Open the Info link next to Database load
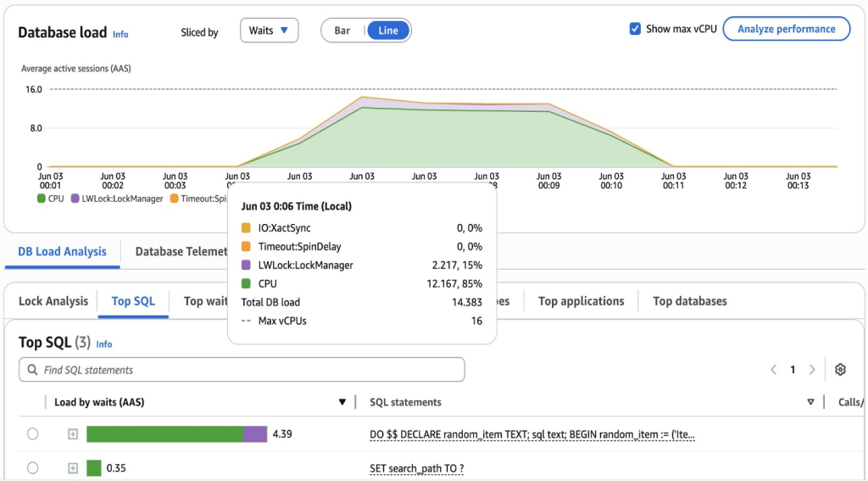This screenshot has width=868, height=481. (120, 34)
